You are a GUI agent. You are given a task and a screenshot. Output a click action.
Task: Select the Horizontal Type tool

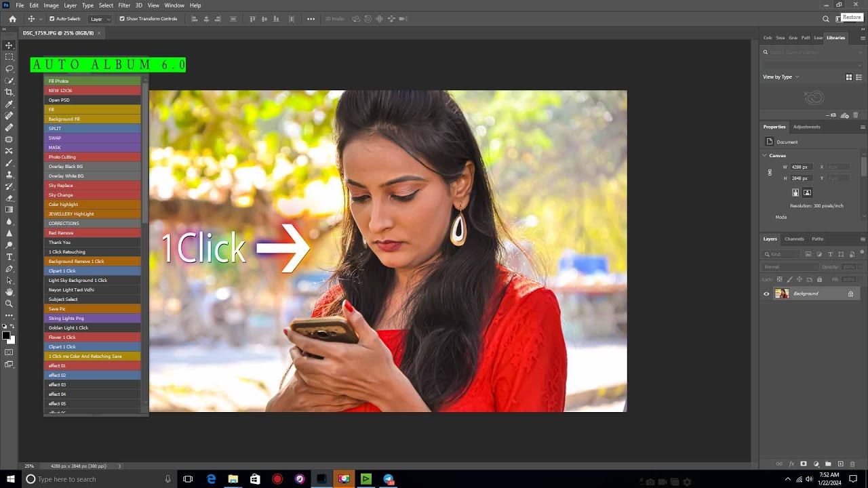pos(9,257)
